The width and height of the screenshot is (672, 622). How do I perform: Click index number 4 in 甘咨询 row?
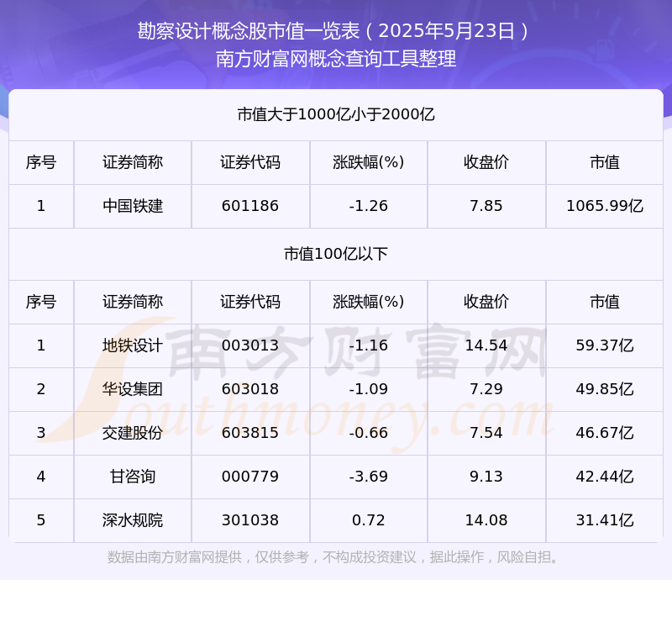[41, 477]
